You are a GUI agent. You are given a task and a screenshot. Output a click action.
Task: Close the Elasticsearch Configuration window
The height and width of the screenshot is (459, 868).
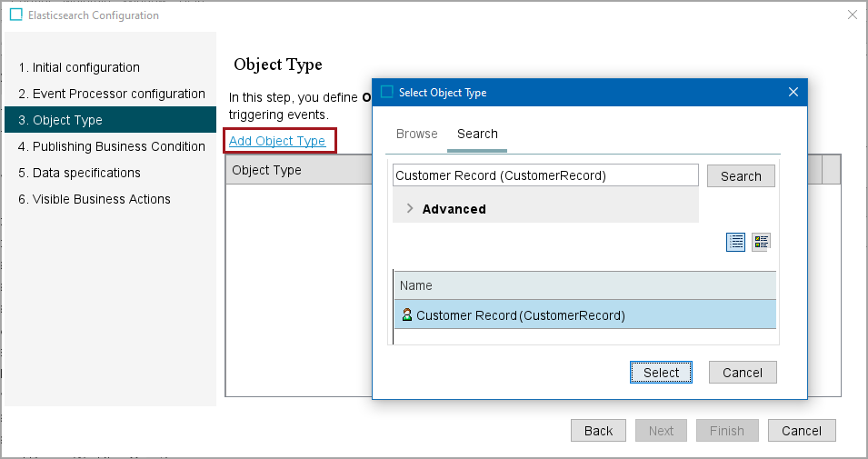coord(853,15)
